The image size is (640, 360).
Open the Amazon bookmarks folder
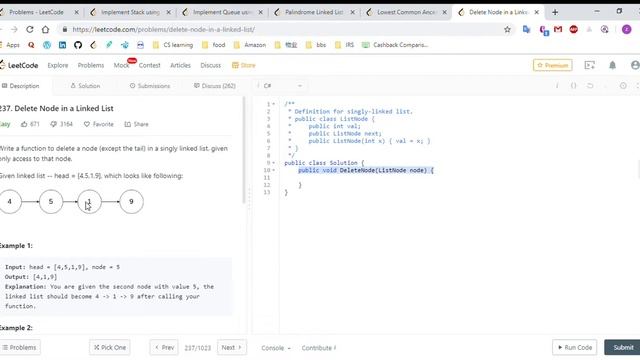[x=250, y=45]
